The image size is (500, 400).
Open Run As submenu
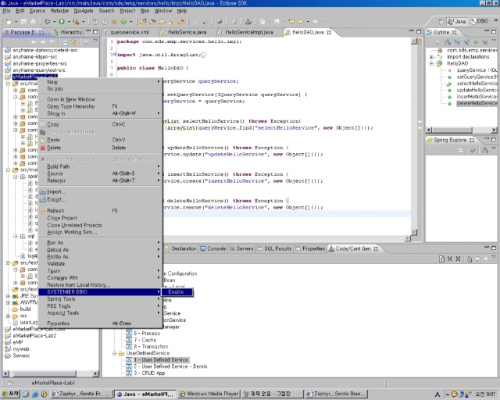point(100,243)
